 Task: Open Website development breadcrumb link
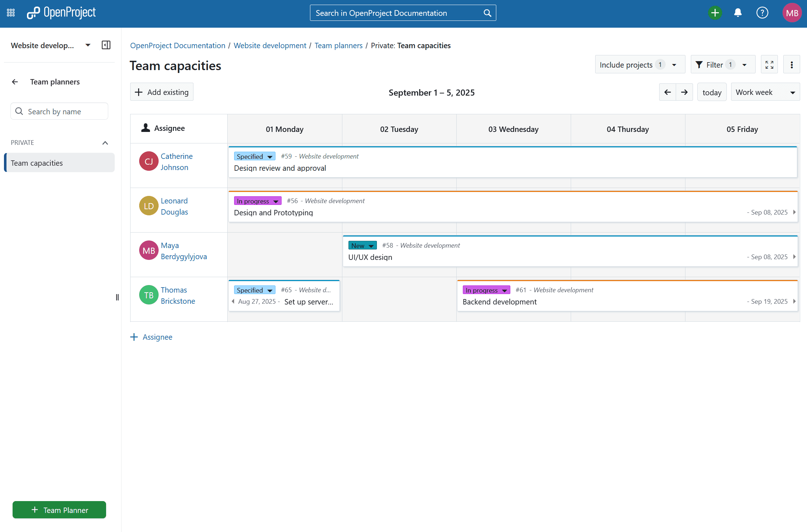pyautogui.click(x=270, y=46)
